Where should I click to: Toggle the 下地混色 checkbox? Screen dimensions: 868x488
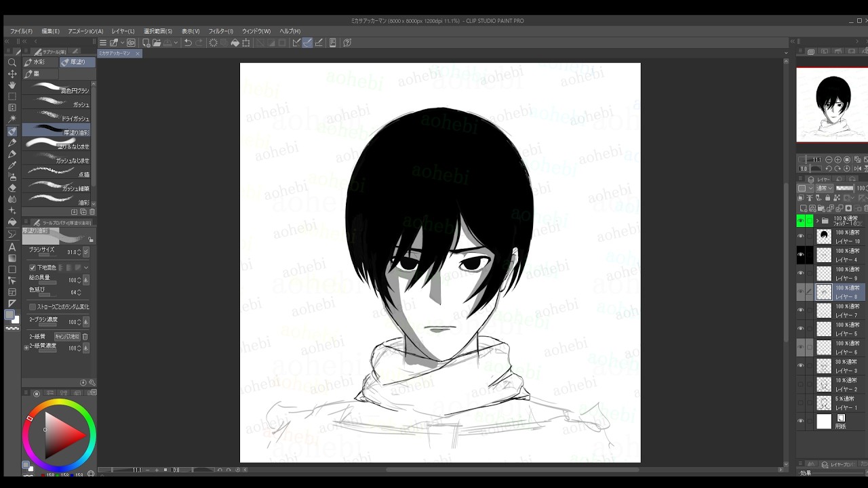[x=32, y=268]
